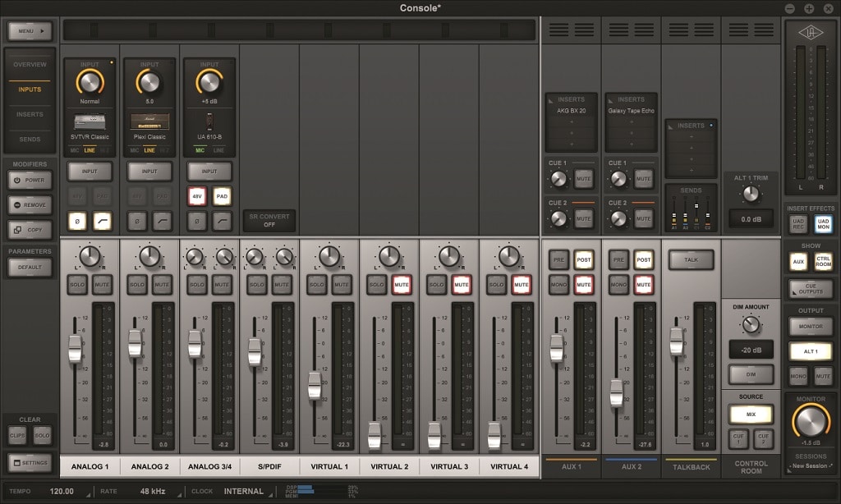Toggle phase invert on Analog 2

pyautogui.click(x=137, y=221)
